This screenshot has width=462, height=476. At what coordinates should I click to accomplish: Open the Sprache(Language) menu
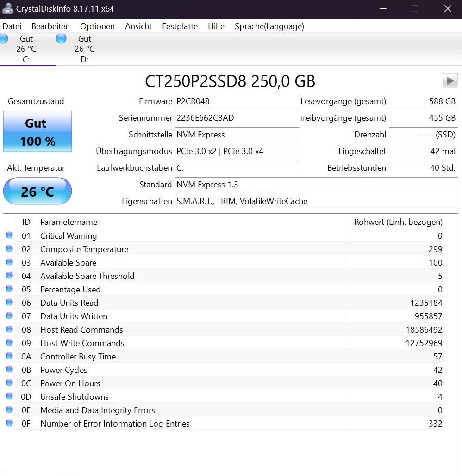click(269, 26)
